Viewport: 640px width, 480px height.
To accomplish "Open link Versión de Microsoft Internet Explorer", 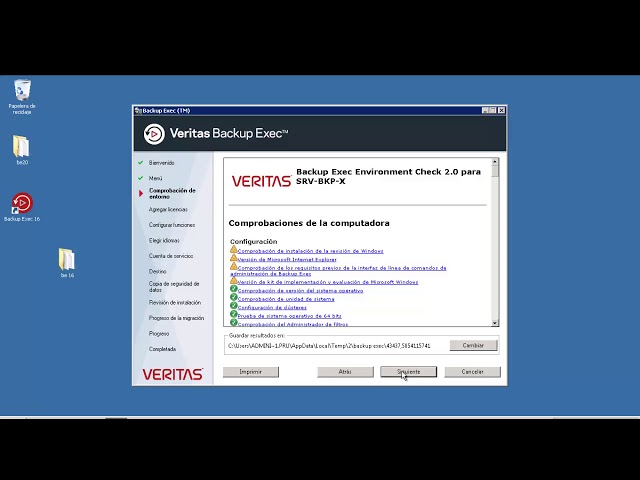I will tap(287, 260).
